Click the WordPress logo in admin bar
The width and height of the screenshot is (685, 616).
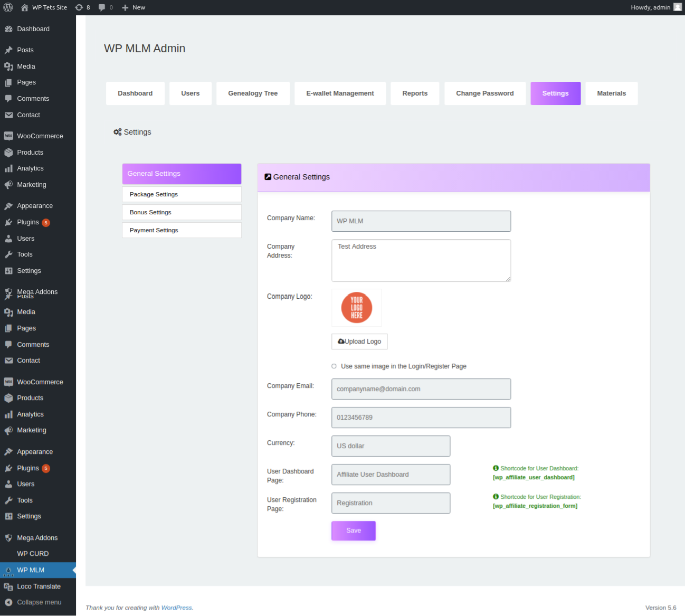click(8, 7)
